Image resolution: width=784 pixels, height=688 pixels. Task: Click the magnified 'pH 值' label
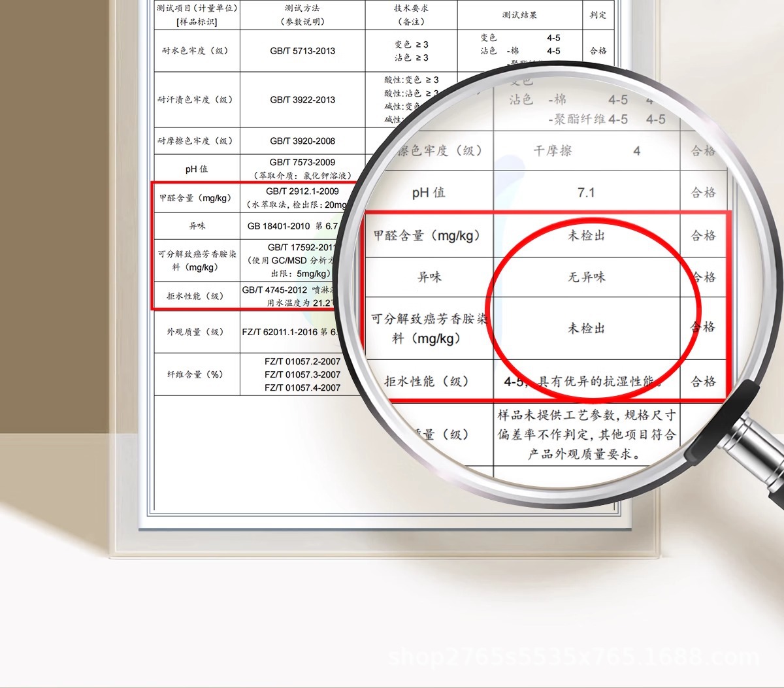(429, 192)
